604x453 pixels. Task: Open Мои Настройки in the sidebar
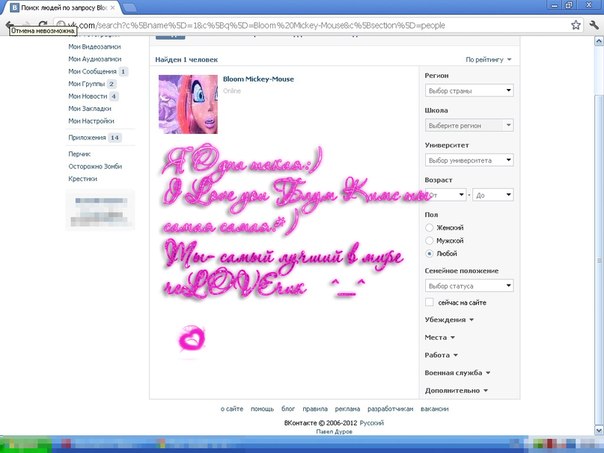tap(91, 121)
